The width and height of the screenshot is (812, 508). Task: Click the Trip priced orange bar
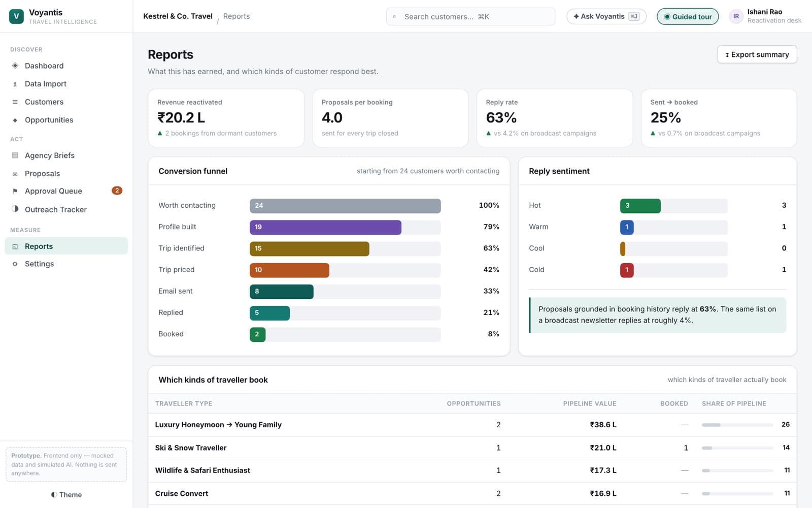click(289, 270)
